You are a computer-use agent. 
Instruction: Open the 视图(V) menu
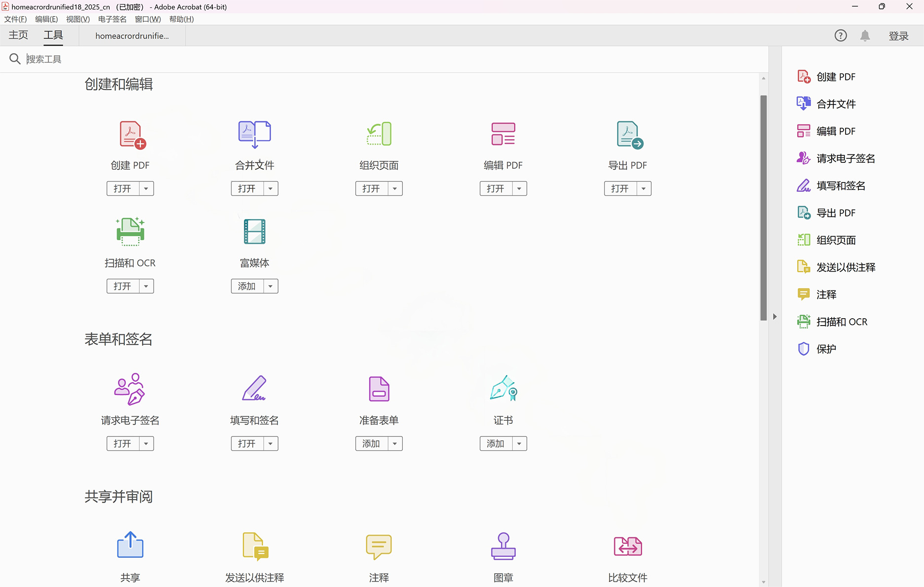tap(78, 19)
